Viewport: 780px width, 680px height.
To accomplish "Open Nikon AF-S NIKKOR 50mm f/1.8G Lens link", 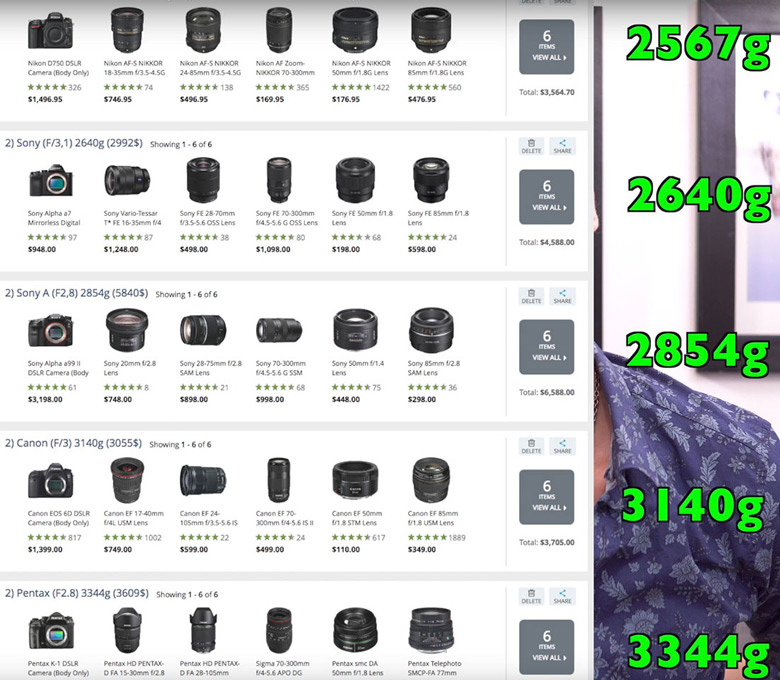I will 361,68.
